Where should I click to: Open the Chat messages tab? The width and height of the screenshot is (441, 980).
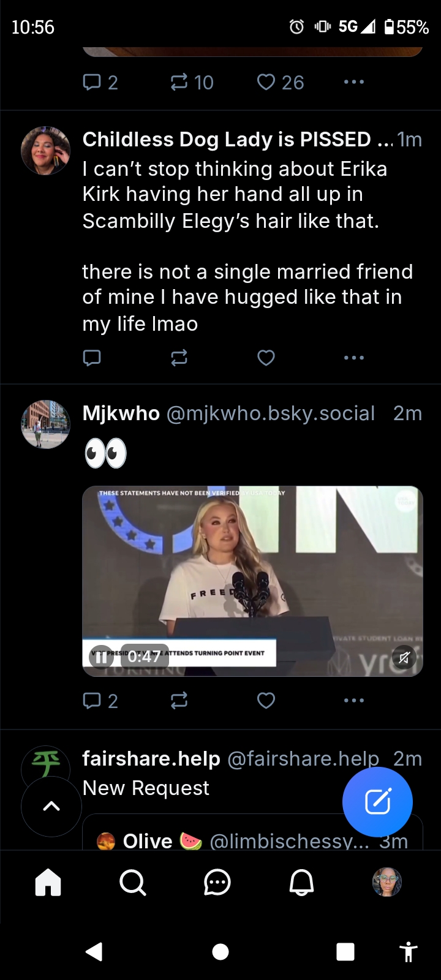coord(217,883)
